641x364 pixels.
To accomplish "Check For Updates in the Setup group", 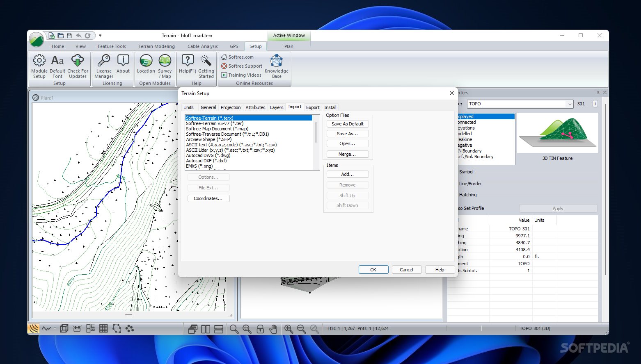I will tap(78, 66).
